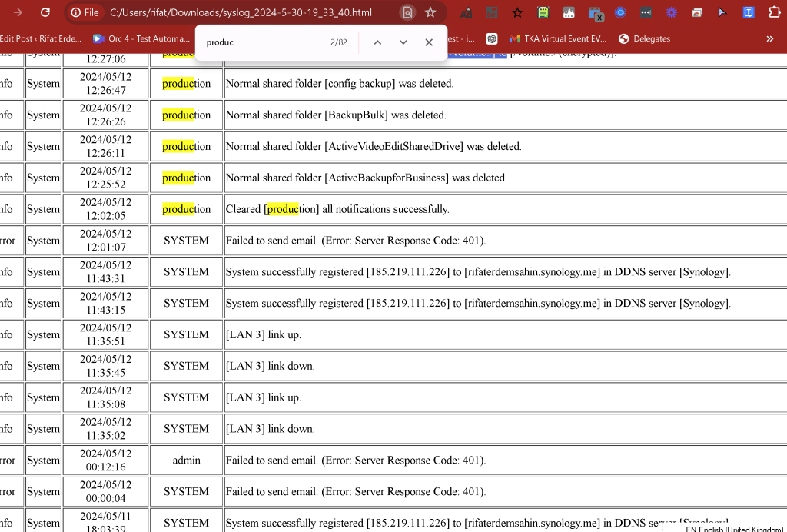Image resolution: width=787 pixels, height=532 pixels.
Task: Click the timestamp 2024/05/12 12:26:11
Action: (106, 147)
